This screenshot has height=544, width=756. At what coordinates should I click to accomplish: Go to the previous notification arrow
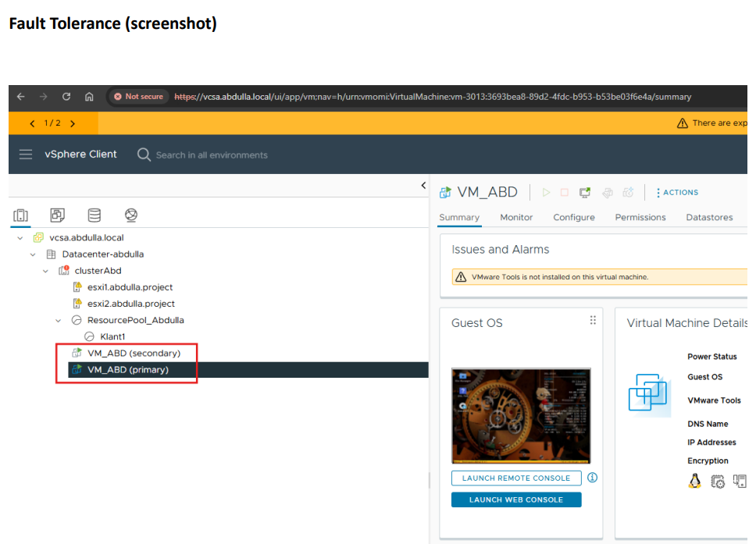[32, 123]
